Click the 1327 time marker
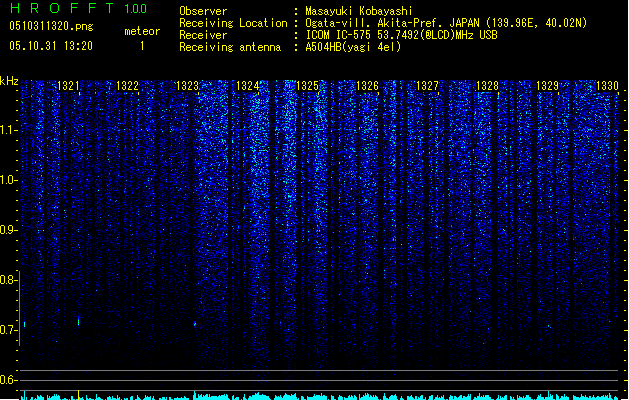This screenshot has height=400, width=629. (x=427, y=86)
